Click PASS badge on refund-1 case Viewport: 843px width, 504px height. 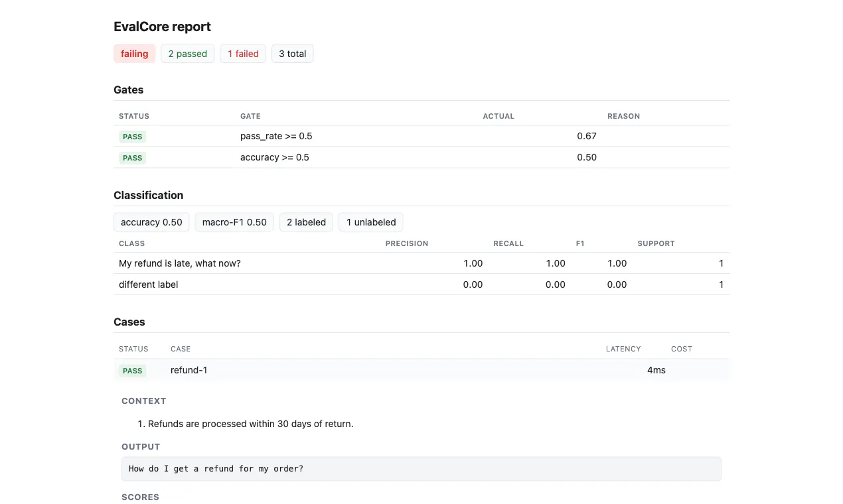click(133, 371)
